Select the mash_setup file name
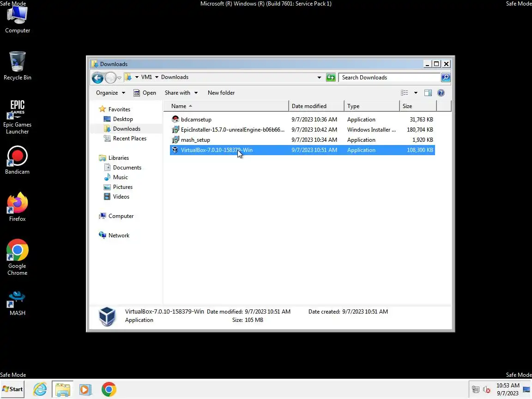This screenshot has width=532, height=399. 195,140
